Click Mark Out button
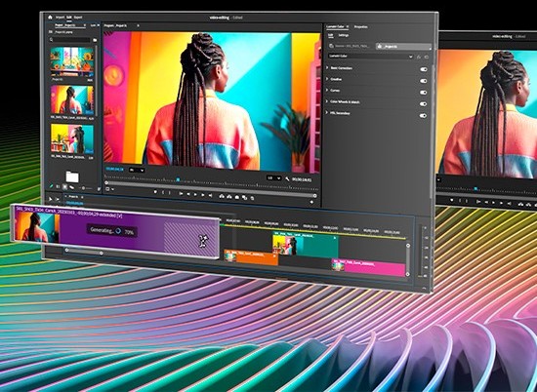Viewport: 537px width, 392px height. pos(170,193)
